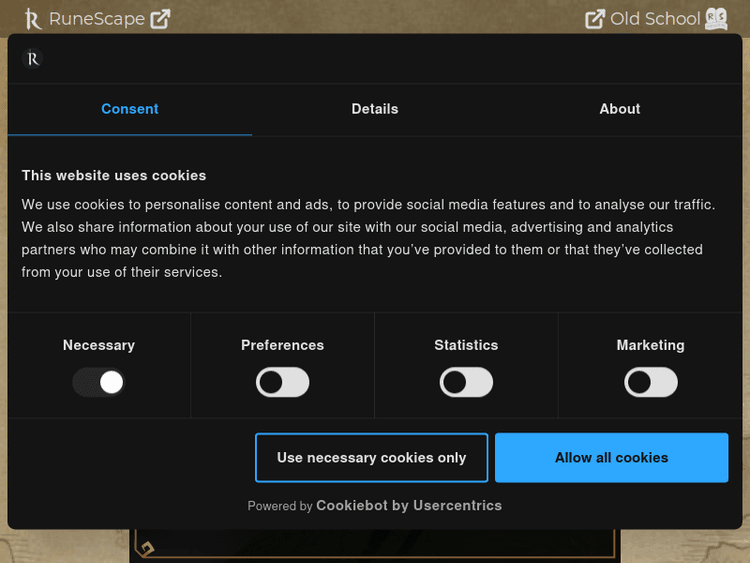
Task: Click the Old School RS badge icon
Action: [x=716, y=19]
